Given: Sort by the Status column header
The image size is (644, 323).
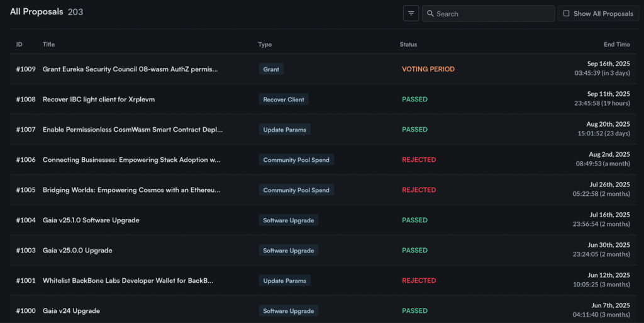Looking at the screenshot, I should 408,45.
